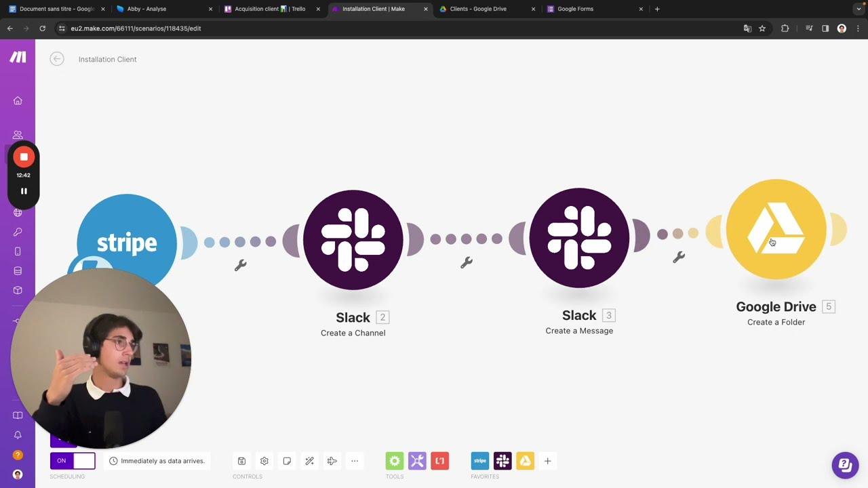Click the wrench between Stripe and Slack

(240, 266)
